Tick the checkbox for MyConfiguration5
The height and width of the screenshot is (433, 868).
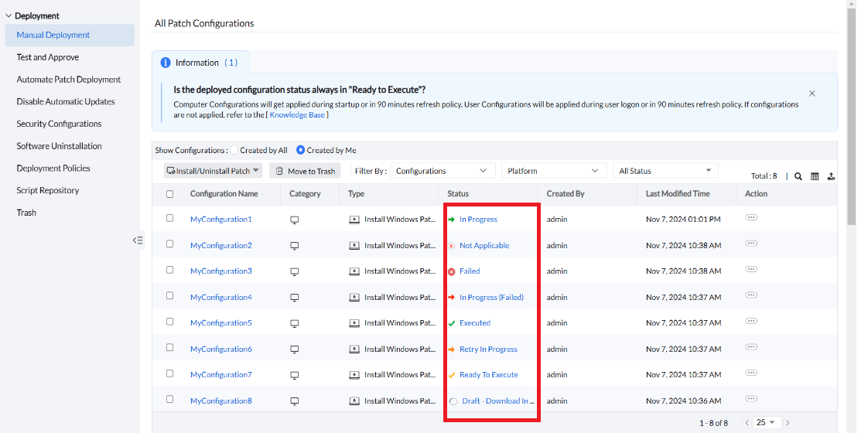click(x=170, y=322)
